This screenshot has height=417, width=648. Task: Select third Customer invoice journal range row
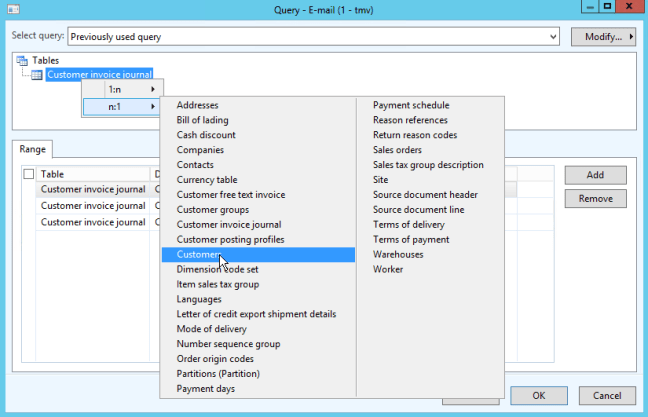click(x=93, y=222)
